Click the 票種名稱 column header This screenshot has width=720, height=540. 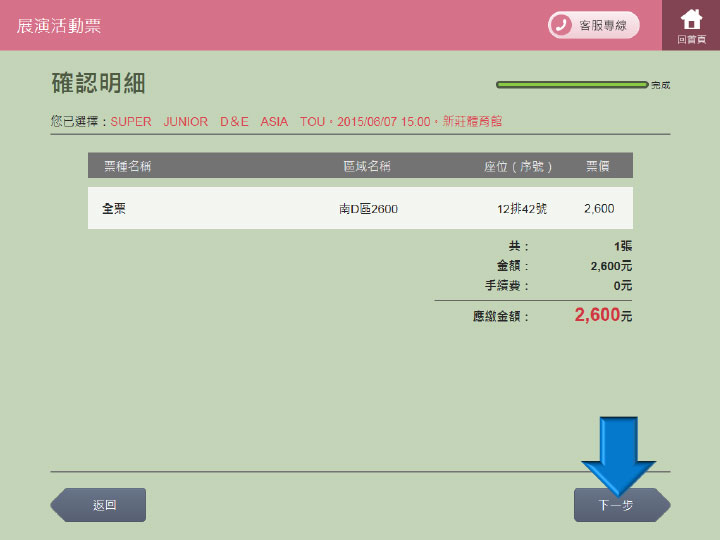click(x=127, y=166)
